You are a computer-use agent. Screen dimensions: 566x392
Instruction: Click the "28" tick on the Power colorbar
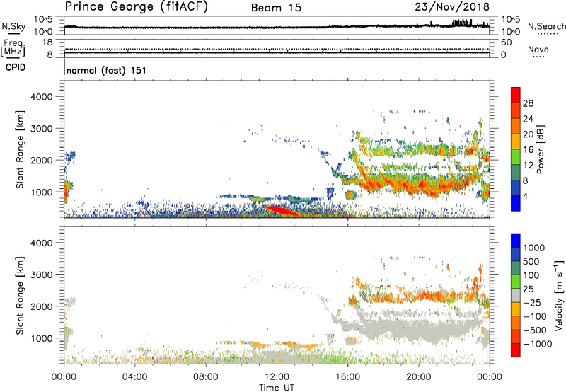tap(528, 103)
